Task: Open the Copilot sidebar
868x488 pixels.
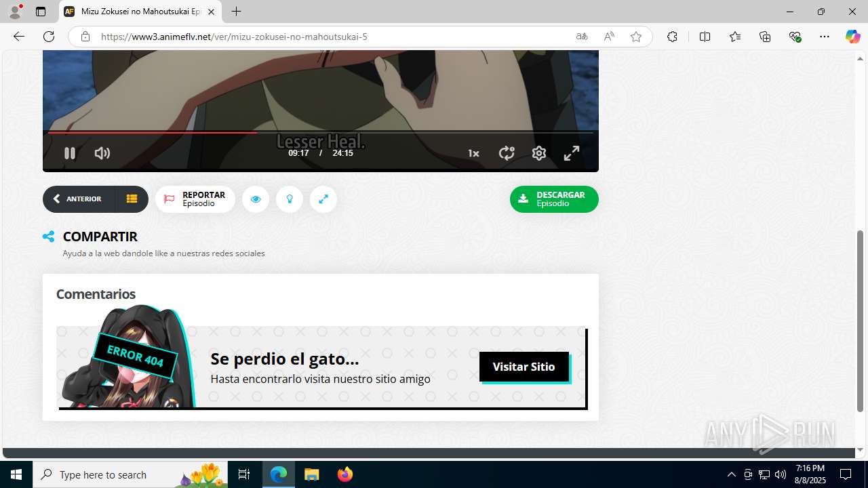Action: [x=852, y=37]
